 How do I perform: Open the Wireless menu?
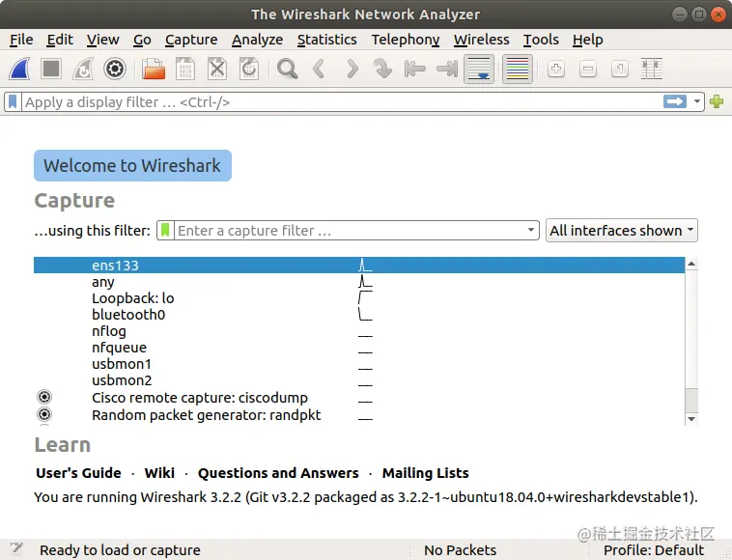(481, 40)
